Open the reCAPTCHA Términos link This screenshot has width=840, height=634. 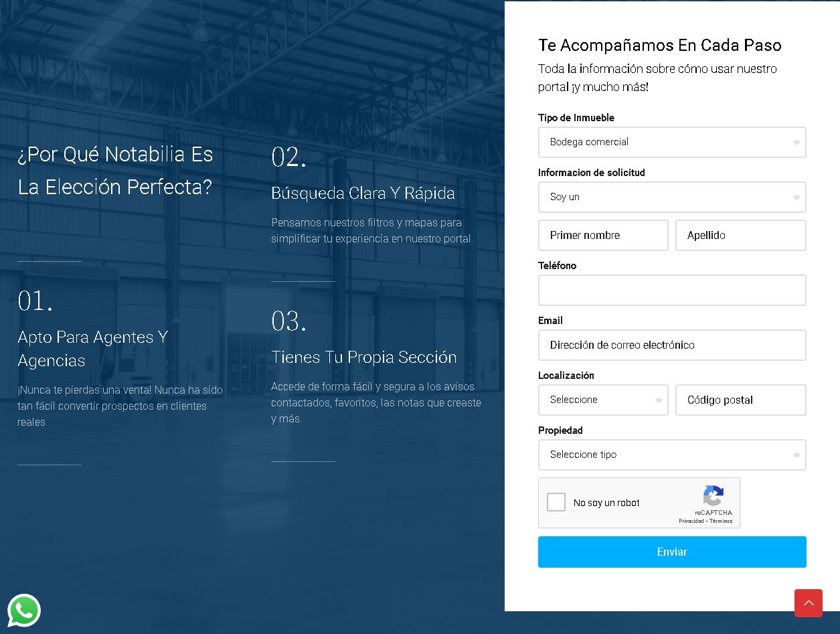pyautogui.click(x=721, y=521)
